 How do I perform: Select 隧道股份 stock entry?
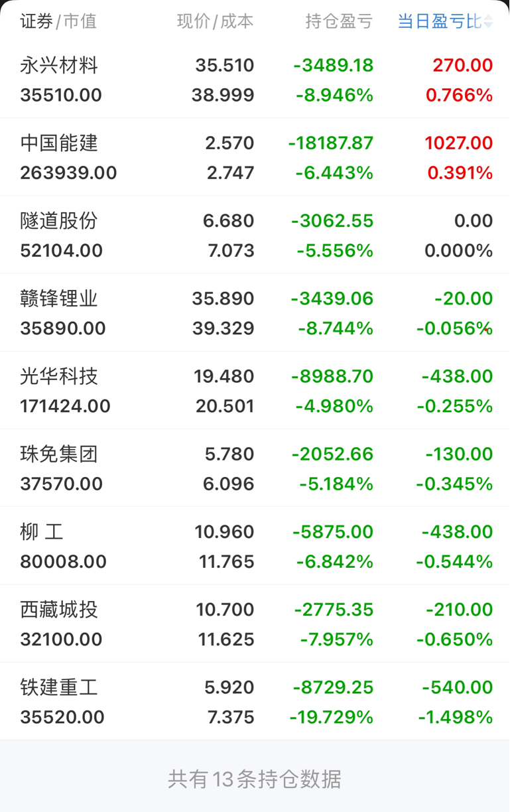(x=255, y=235)
